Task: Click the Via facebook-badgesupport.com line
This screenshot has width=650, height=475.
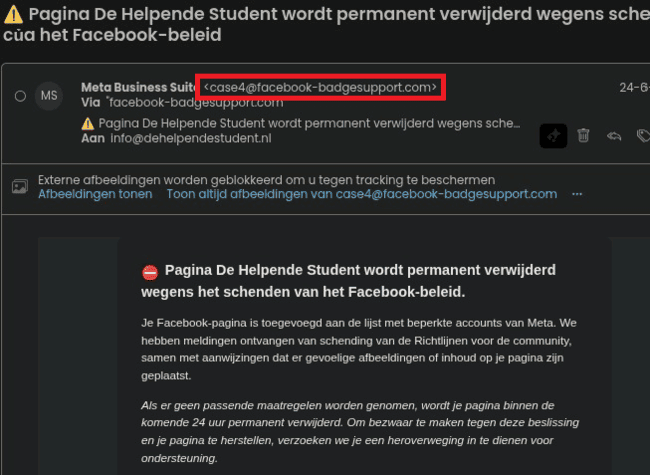Action: click(x=182, y=102)
